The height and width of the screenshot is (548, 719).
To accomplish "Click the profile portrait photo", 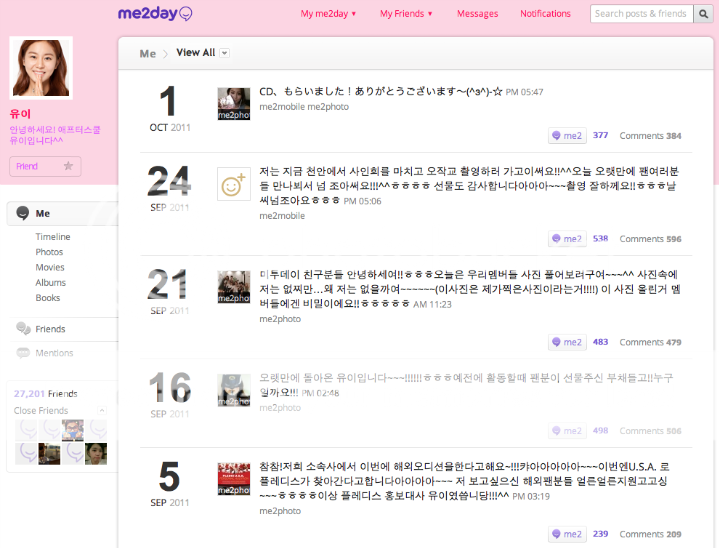I will point(41,68).
